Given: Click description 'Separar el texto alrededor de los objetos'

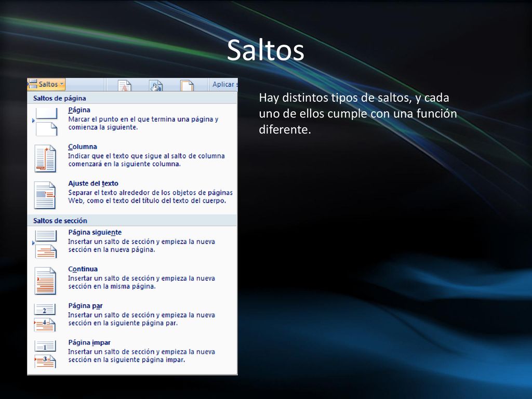Looking at the screenshot, I should coord(150,196).
